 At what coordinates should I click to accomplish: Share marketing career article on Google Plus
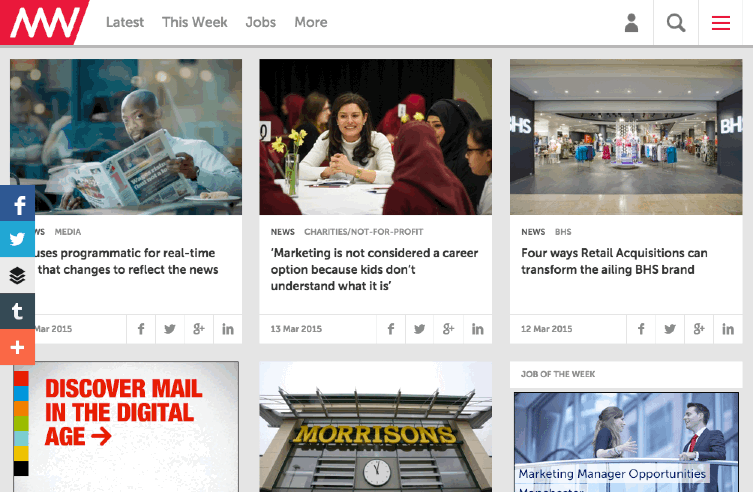pyautogui.click(x=448, y=329)
